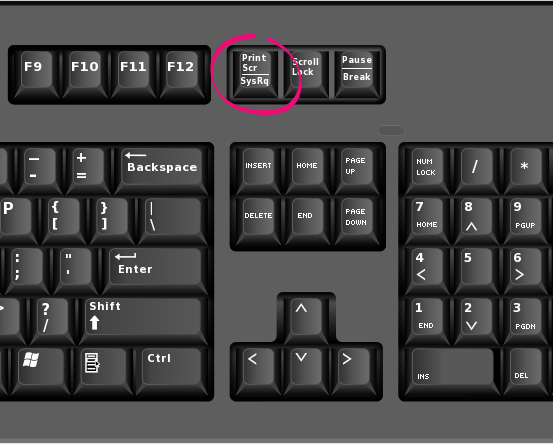Click the Pause Break key
This screenshot has width=553, height=444.
point(357,74)
